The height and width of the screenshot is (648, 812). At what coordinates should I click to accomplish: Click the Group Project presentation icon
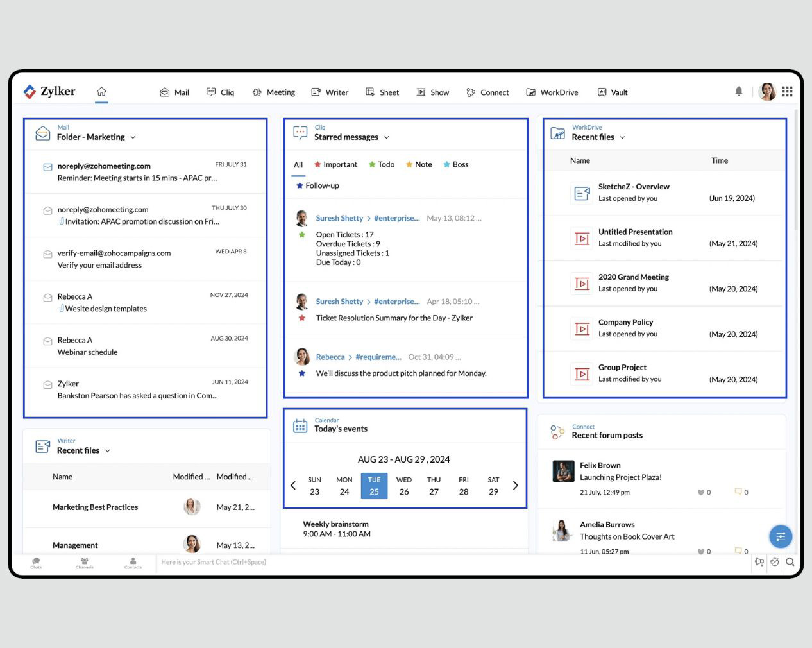(x=582, y=374)
